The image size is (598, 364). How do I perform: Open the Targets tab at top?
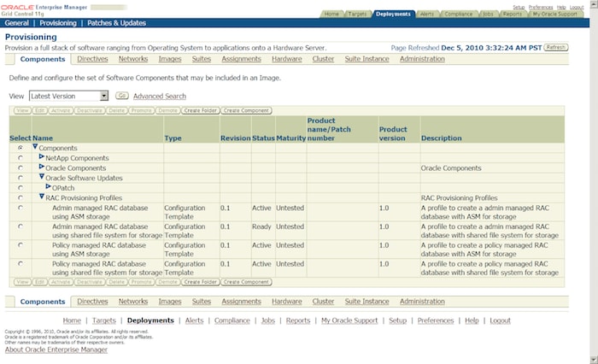pos(357,14)
